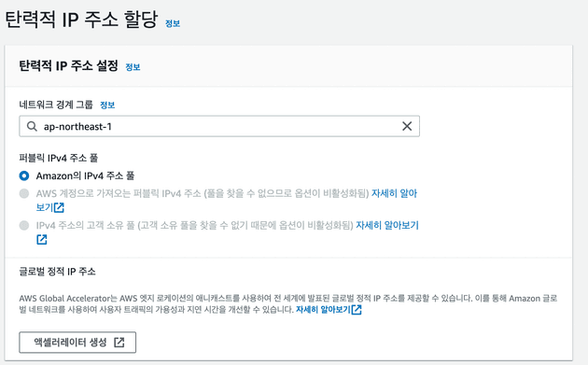
Task: Open 정보 link beside 탄력적 IP 주소 할당 title
Action: (x=173, y=23)
